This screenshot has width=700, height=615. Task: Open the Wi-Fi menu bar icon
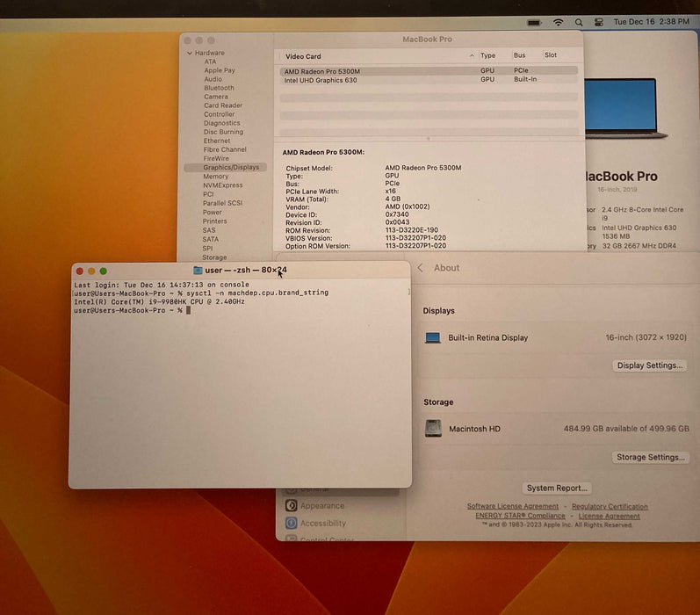(558, 22)
